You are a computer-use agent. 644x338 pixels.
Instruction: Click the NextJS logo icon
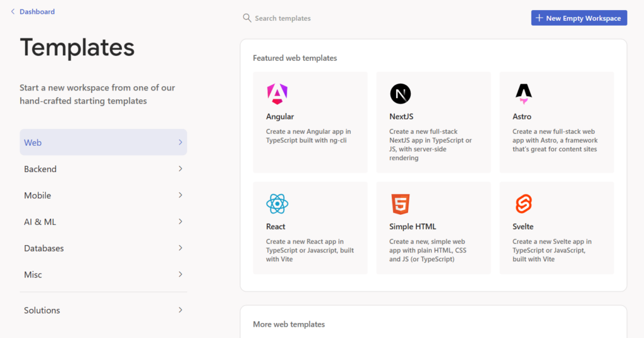401,94
